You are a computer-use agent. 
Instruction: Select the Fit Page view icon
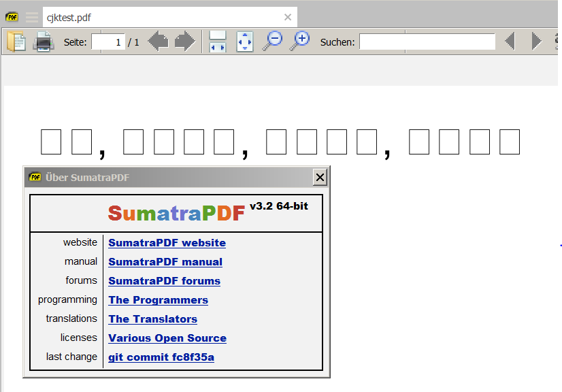(x=245, y=42)
